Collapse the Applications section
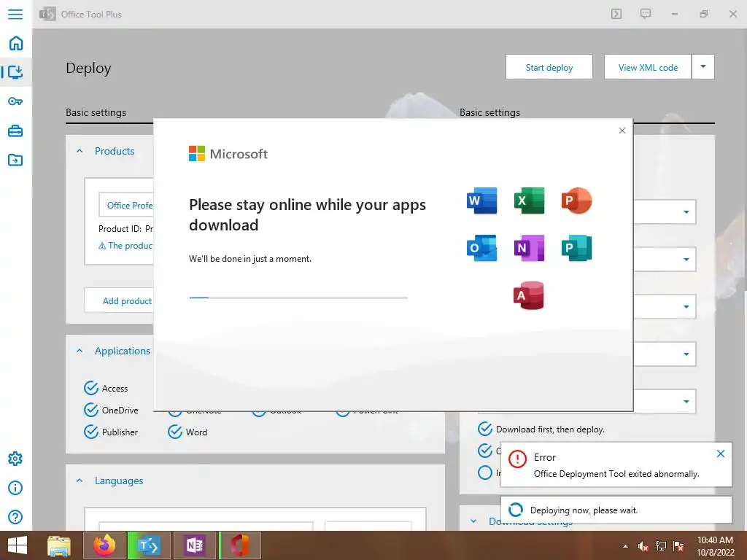The height and width of the screenshot is (560, 747). point(80,351)
